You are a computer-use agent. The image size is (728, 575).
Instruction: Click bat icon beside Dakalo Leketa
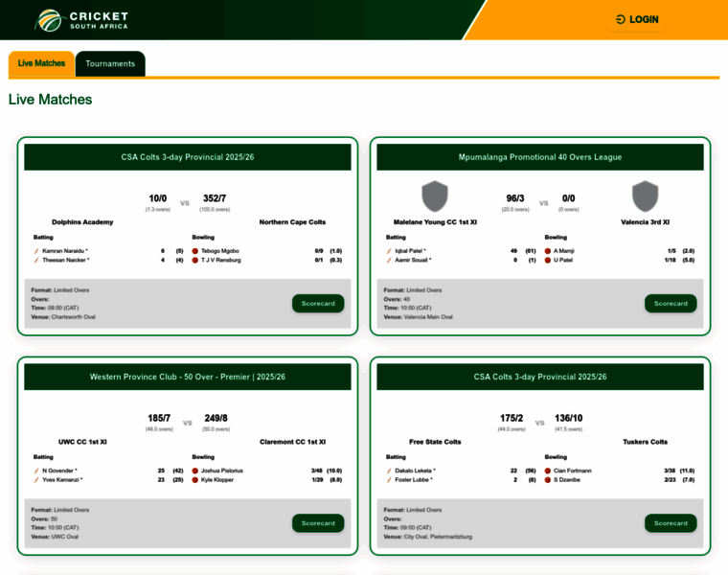tap(389, 471)
